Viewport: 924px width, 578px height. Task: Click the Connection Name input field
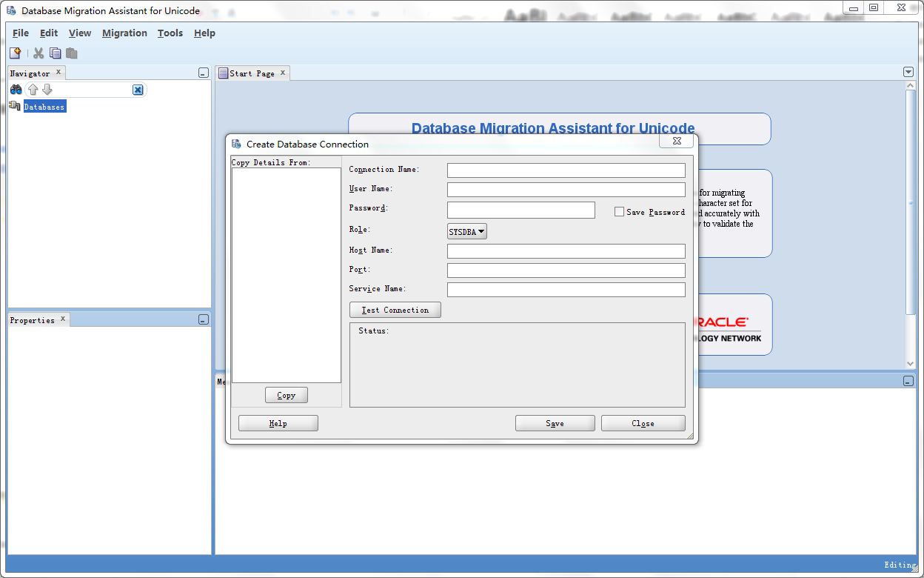[566, 170]
